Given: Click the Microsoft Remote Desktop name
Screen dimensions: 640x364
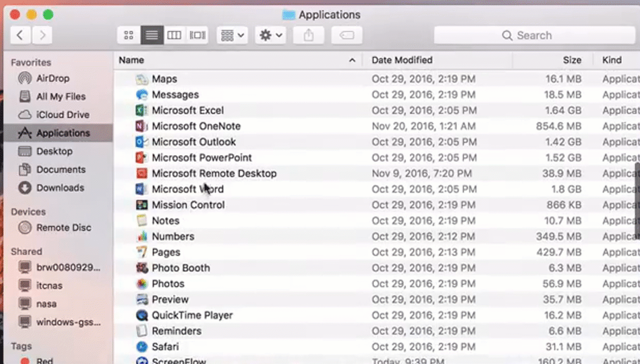Looking at the screenshot, I should (x=214, y=173).
